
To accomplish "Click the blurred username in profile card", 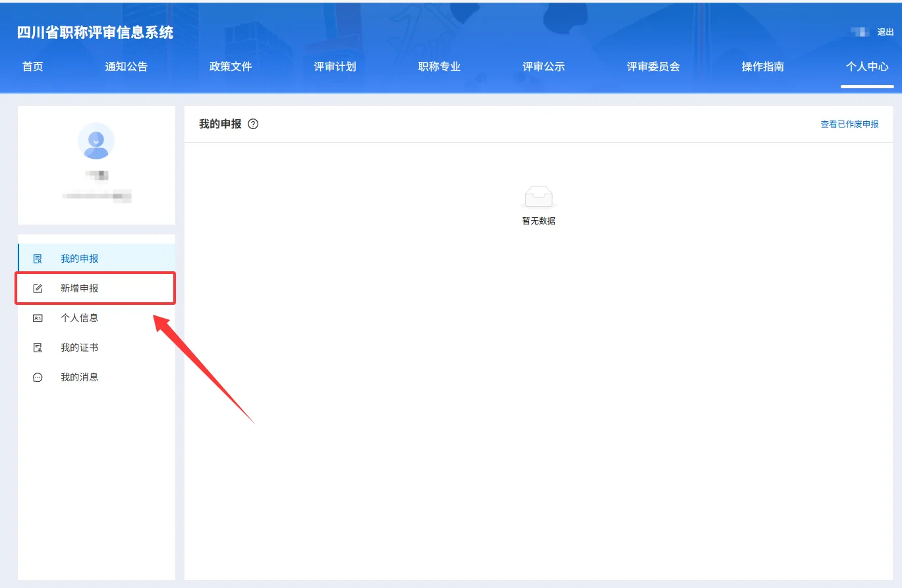I will [96, 176].
